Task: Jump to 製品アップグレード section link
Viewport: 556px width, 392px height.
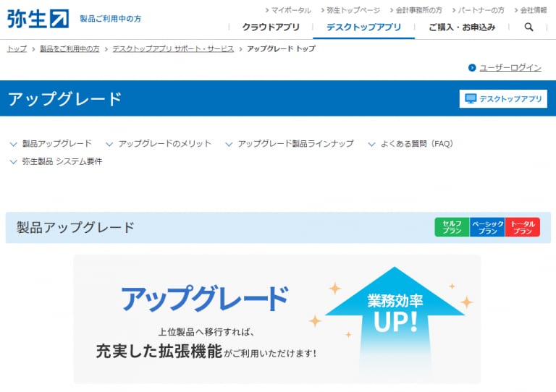Action: (56, 143)
